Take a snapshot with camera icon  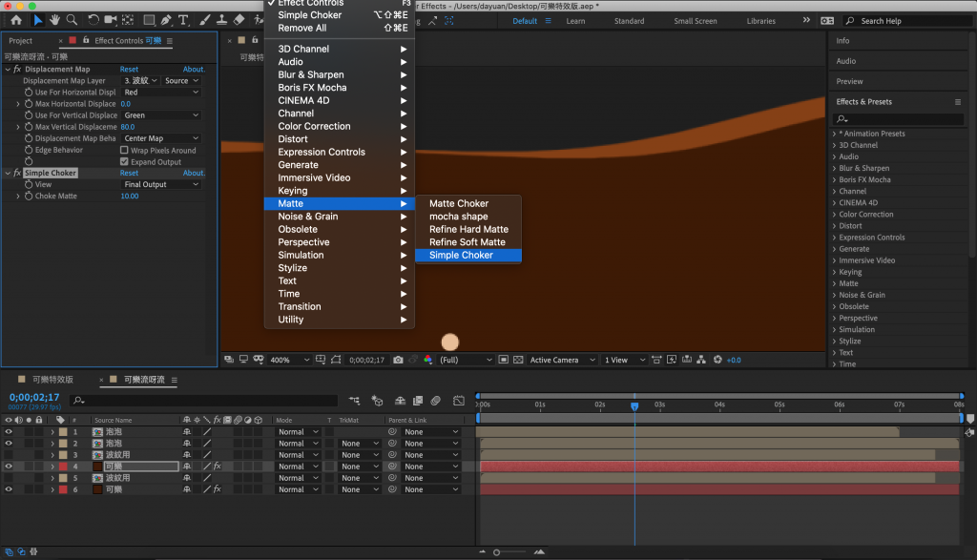point(398,360)
